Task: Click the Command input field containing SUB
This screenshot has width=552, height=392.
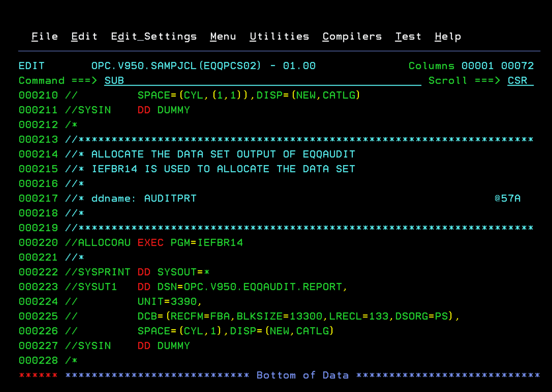Action: [261, 80]
